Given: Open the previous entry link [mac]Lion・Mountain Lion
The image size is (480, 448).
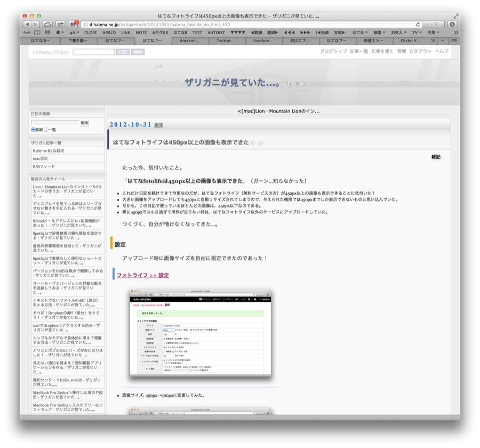Looking at the screenshot, I should (x=278, y=111).
